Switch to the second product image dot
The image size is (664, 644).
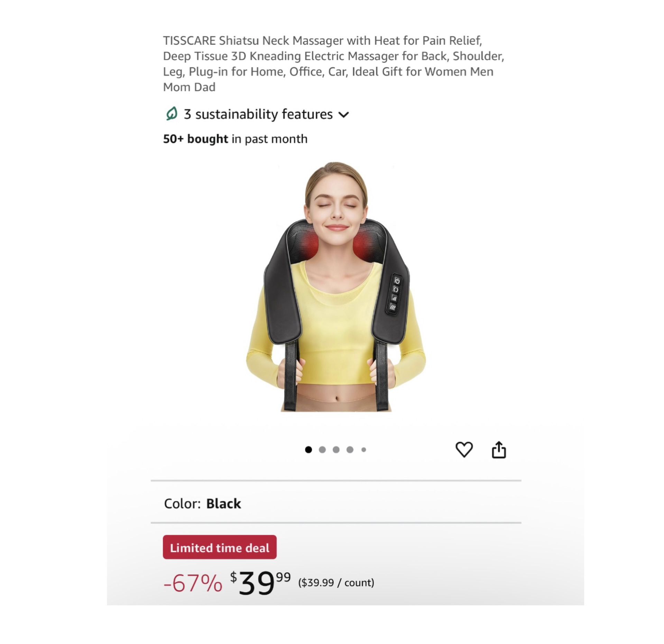[322, 450]
